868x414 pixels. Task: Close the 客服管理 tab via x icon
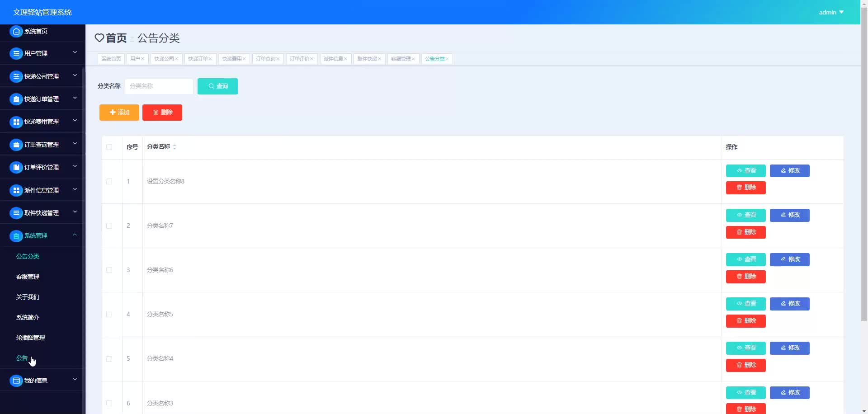(413, 59)
